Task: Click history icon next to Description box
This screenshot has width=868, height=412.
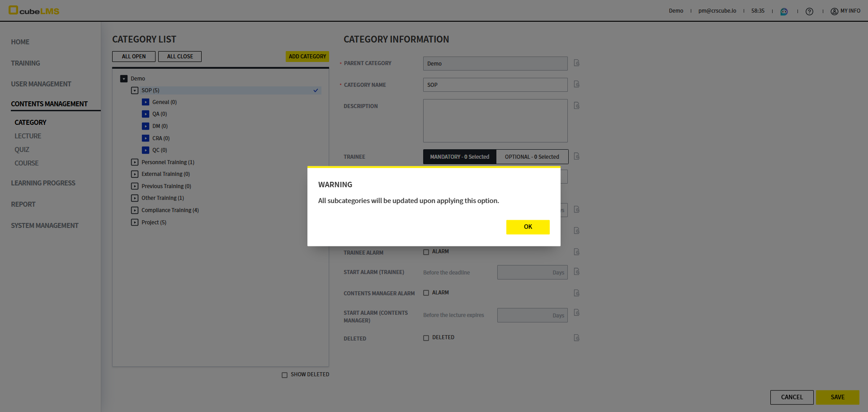Action: 576,105
